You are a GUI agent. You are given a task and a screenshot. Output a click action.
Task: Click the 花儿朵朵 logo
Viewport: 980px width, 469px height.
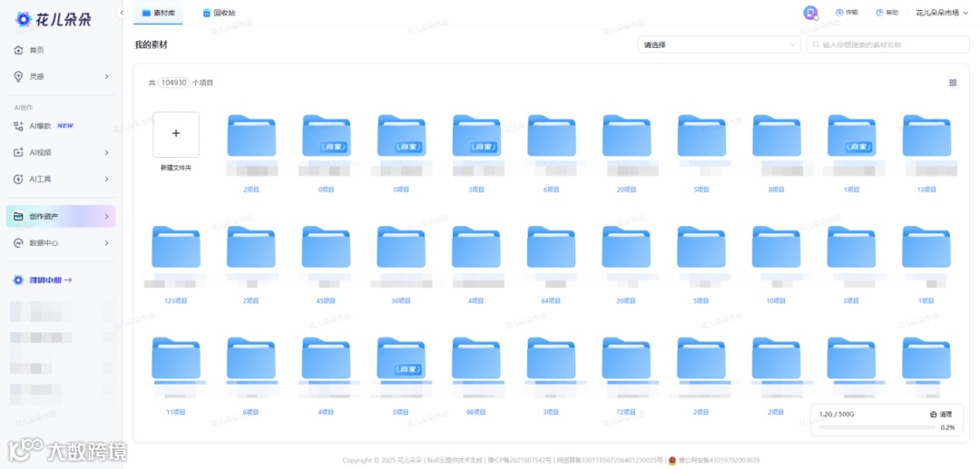coord(54,19)
